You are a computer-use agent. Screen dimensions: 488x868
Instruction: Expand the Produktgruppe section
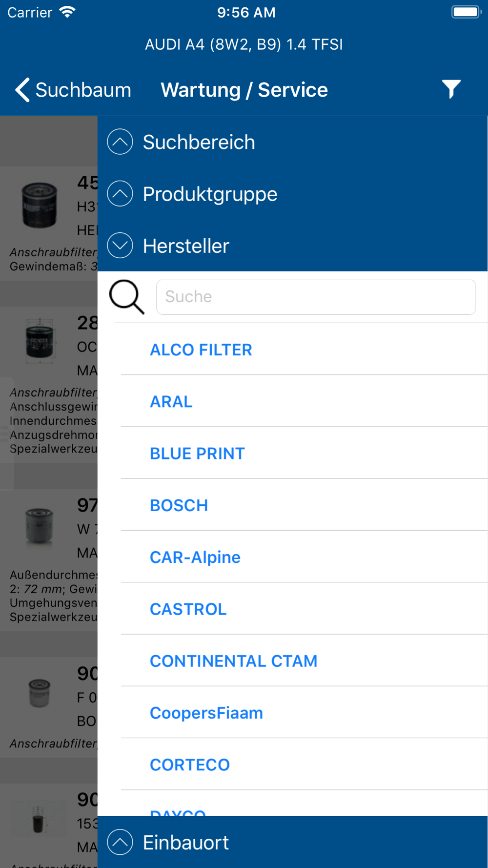293,194
